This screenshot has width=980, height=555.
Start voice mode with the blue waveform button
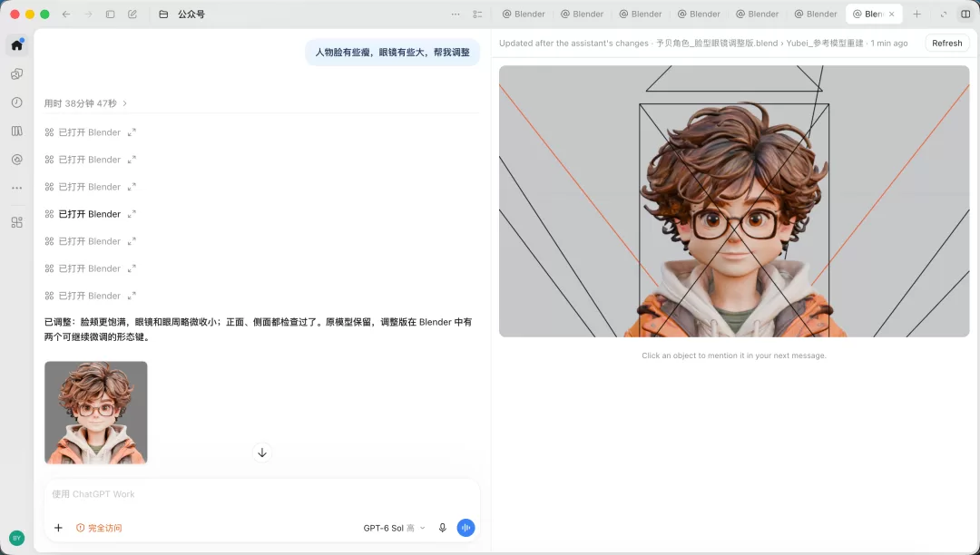[465, 528]
